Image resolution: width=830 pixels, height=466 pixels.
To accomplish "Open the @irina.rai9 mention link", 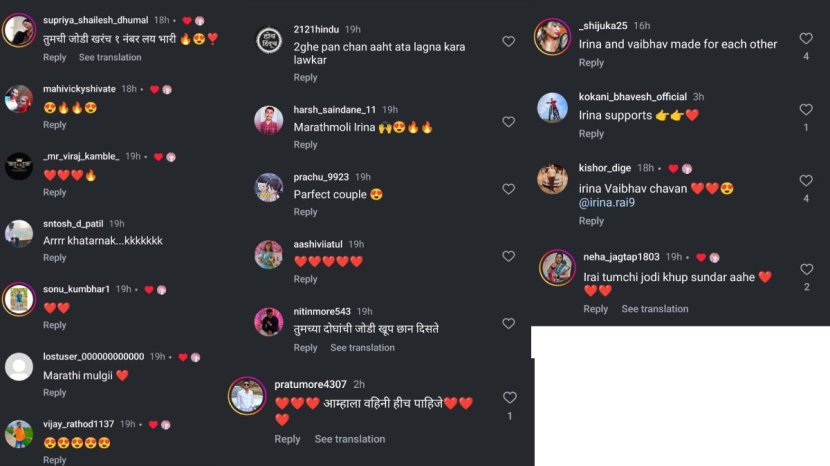I will (607, 202).
